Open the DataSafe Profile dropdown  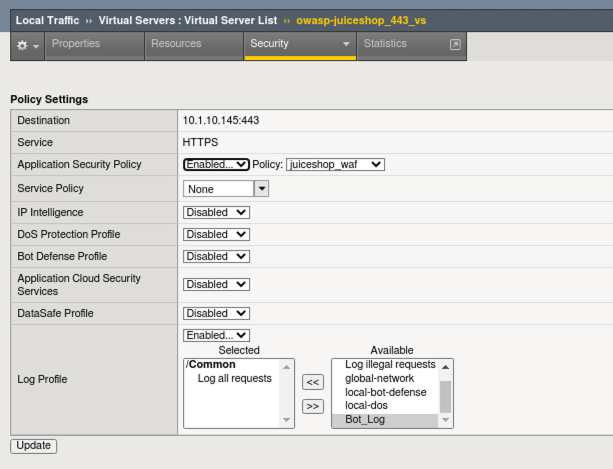216,313
